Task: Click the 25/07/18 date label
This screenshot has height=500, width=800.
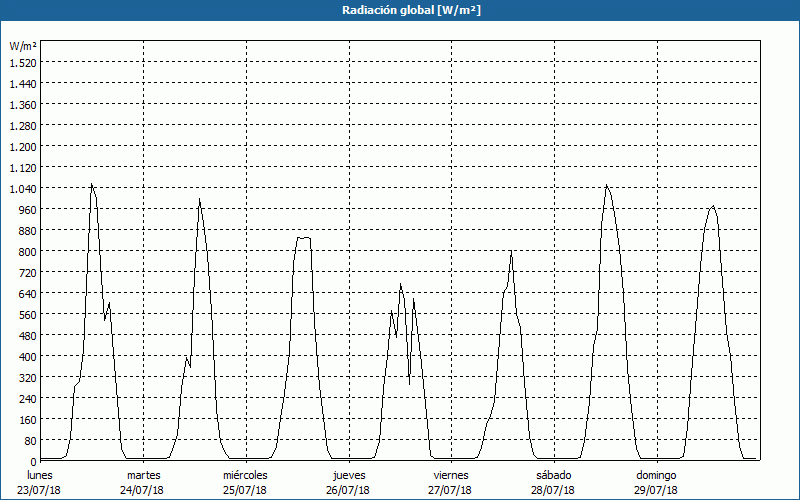Action: [x=245, y=490]
